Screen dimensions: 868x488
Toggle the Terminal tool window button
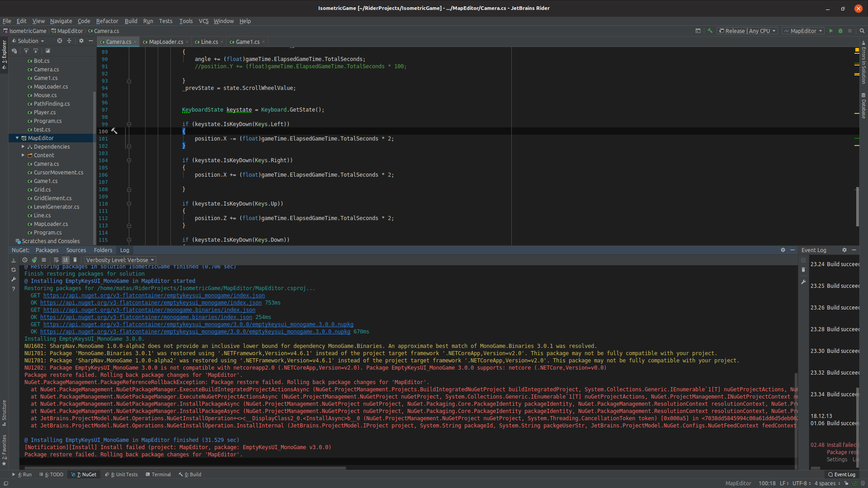click(x=158, y=474)
